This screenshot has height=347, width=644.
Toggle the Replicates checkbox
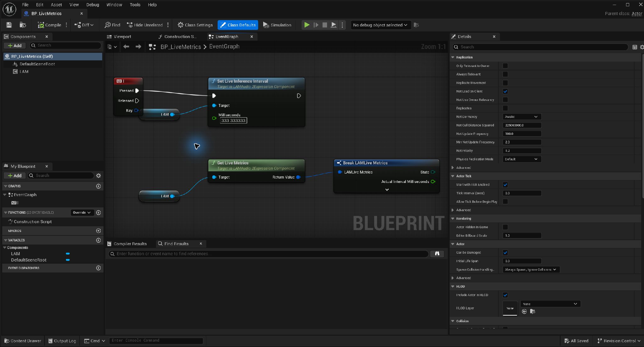(505, 108)
